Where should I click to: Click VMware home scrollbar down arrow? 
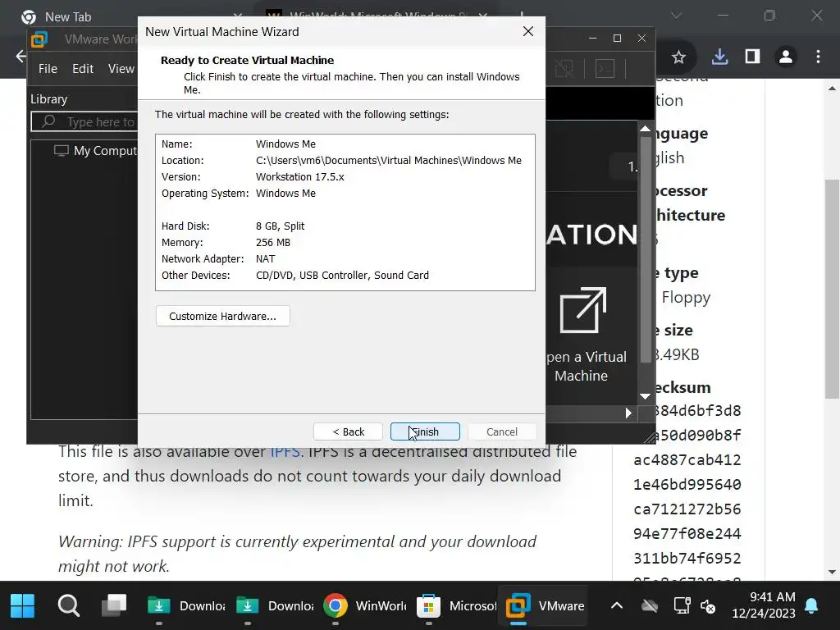(x=645, y=396)
